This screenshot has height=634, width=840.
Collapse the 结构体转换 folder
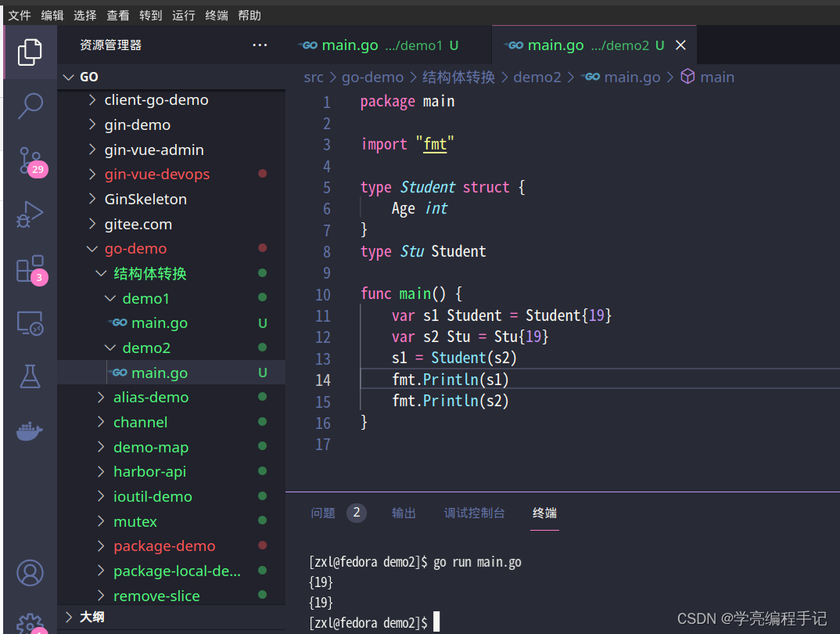(171, 273)
